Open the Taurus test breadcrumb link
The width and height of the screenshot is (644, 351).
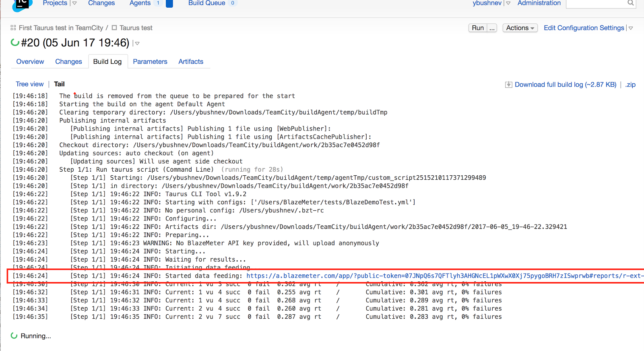click(136, 28)
